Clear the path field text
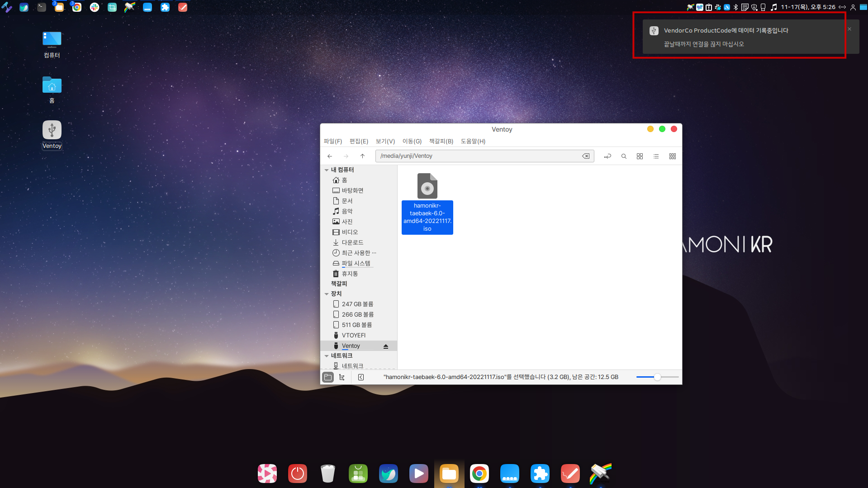The height and width of the screenshot is (488, 868). pyautogui.click(x=586, y=156)
